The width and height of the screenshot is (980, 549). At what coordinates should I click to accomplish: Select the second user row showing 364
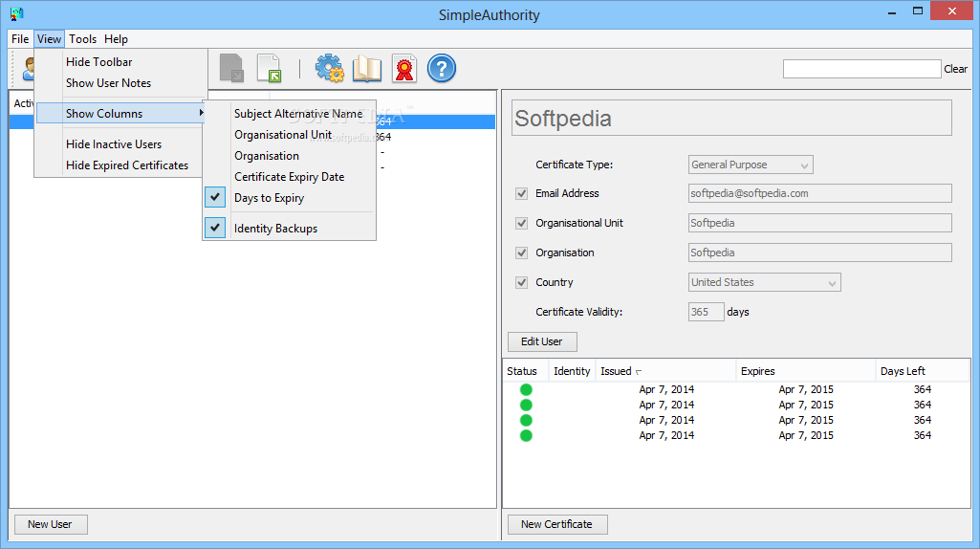[252, 137]
